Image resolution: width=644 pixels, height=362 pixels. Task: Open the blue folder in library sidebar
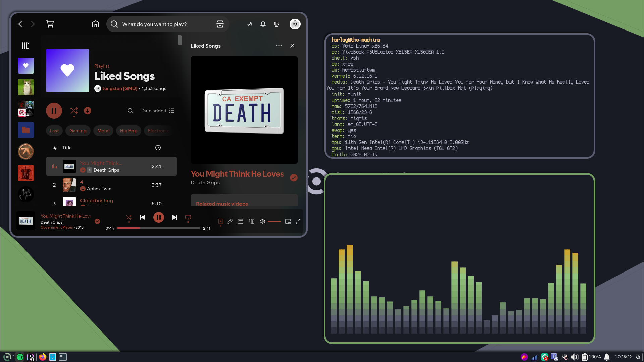26,130
